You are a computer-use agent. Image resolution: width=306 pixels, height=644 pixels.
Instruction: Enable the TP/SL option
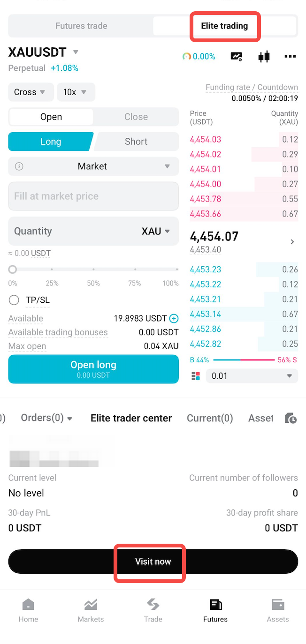(14, 300)
